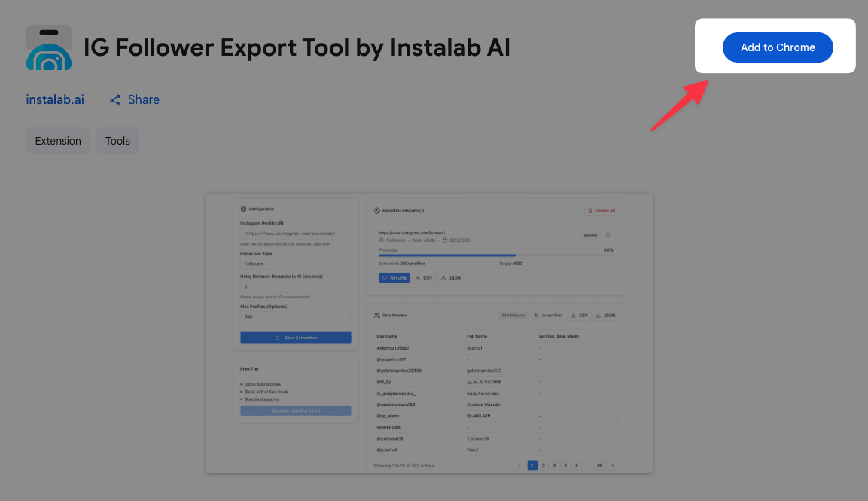Click CSV download icon in Data Preview header

(x=580, y=315)
